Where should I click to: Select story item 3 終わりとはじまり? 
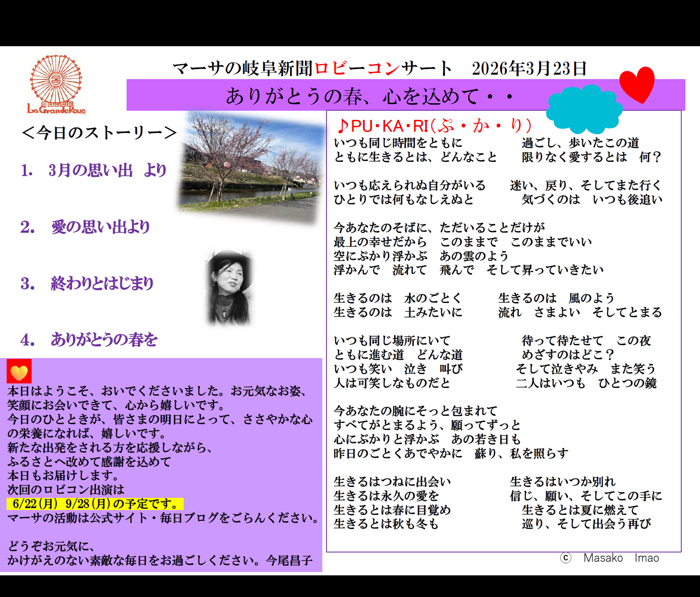(x=87, y=284)
